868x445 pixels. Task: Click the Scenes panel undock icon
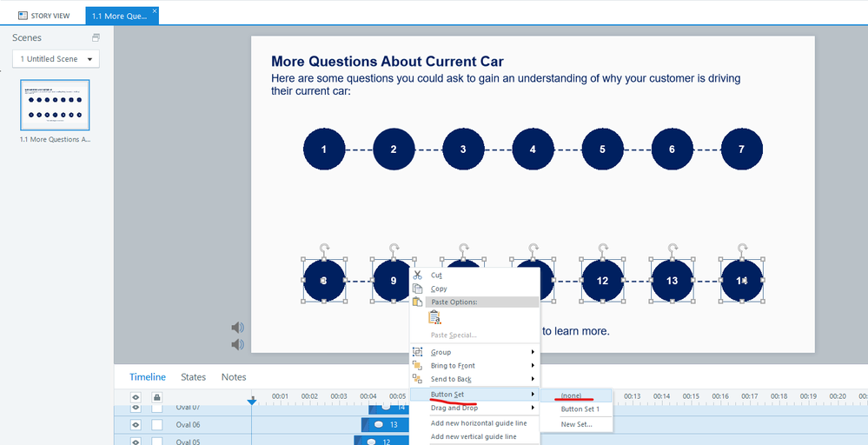96,37
